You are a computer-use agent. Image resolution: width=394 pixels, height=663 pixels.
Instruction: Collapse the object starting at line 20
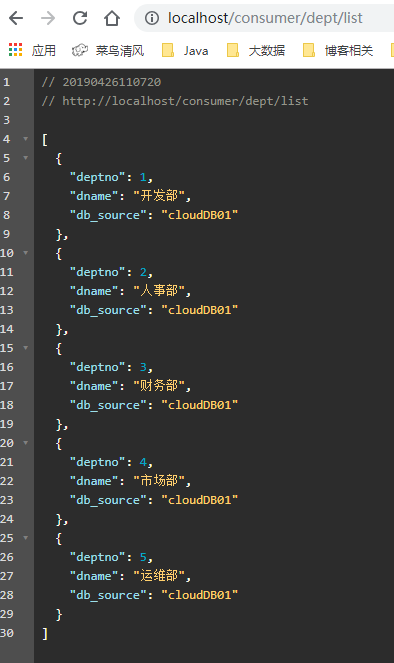click(26, 443)
